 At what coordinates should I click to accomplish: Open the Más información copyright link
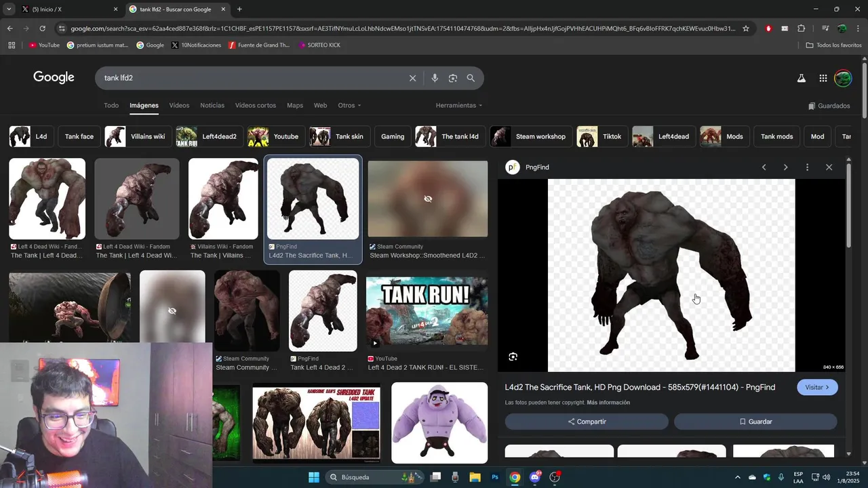click(608, 403)
